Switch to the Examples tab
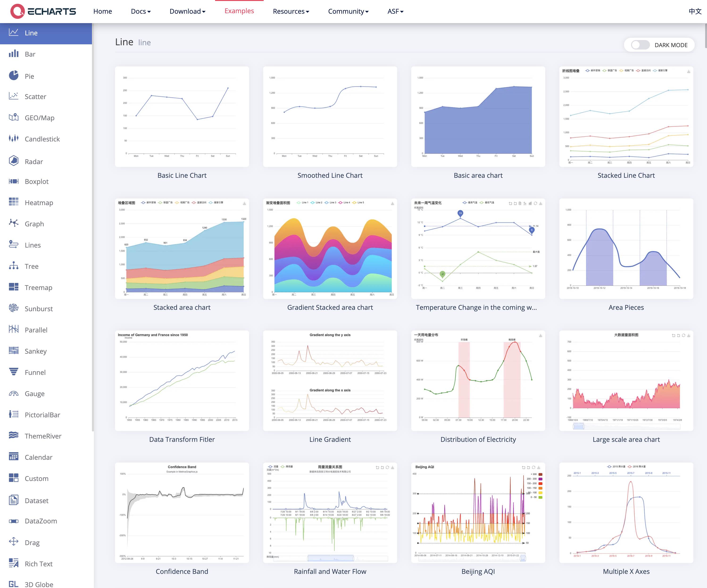Image resolution: width=707 pixels, height=588 pixels. [239, 10]
